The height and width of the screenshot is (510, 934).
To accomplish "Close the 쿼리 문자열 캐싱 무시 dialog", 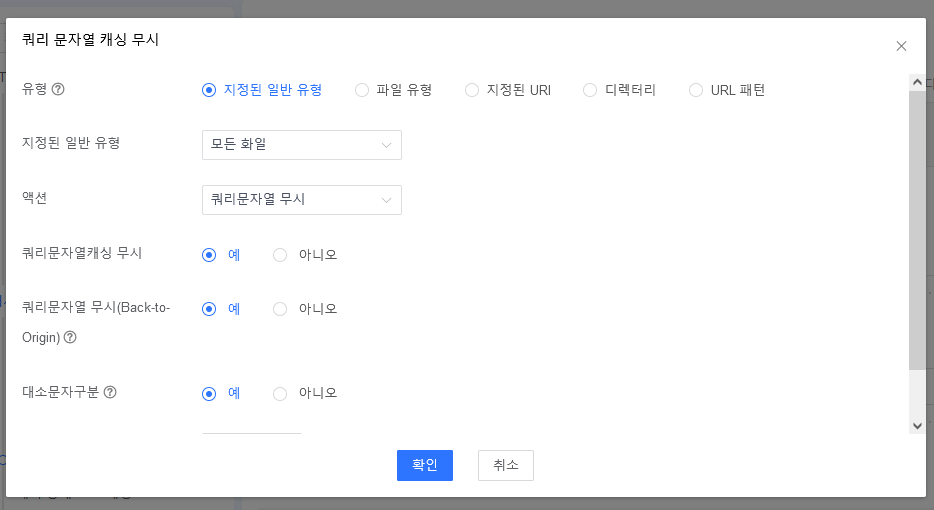I will 901,46.
